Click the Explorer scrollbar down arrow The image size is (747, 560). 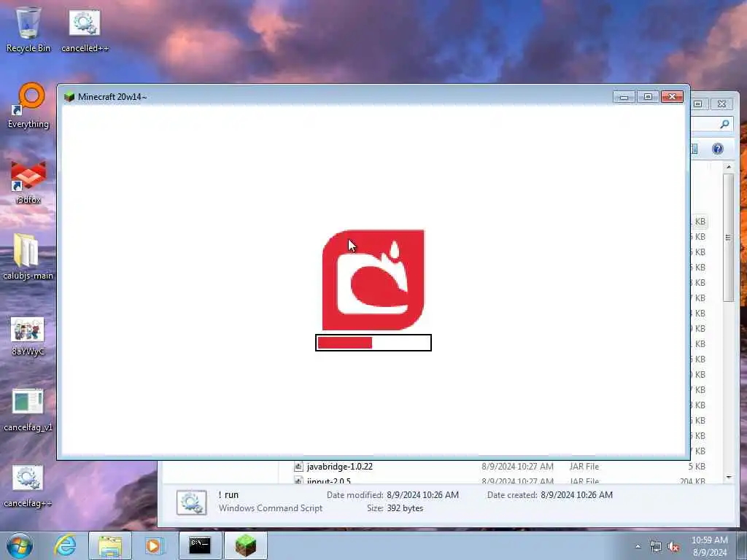tap(729, 477)
